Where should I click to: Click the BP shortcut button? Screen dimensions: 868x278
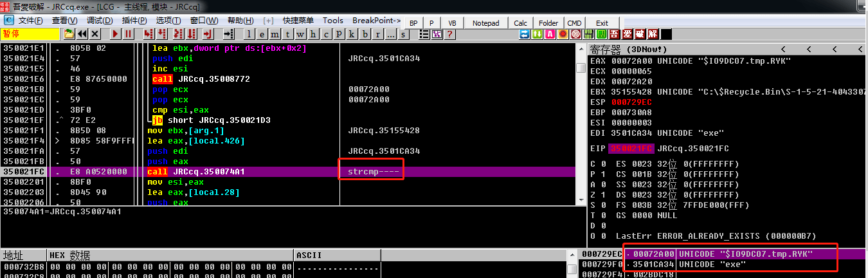tap(413, 23)
